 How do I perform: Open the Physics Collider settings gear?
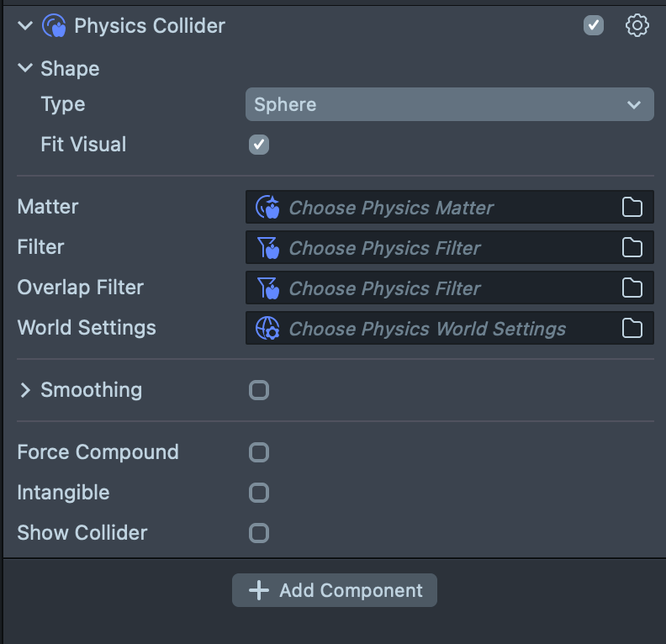click(637, 26)
